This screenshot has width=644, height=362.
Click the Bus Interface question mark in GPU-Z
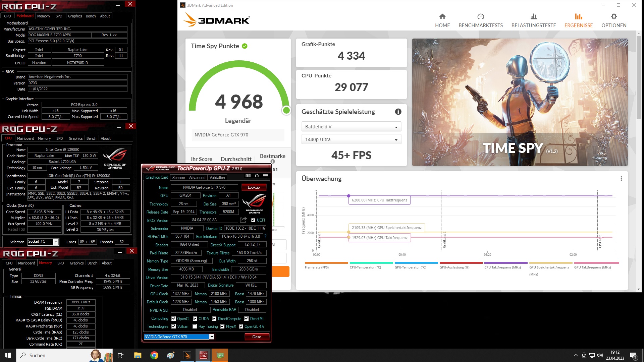click(x=265, y=236)
